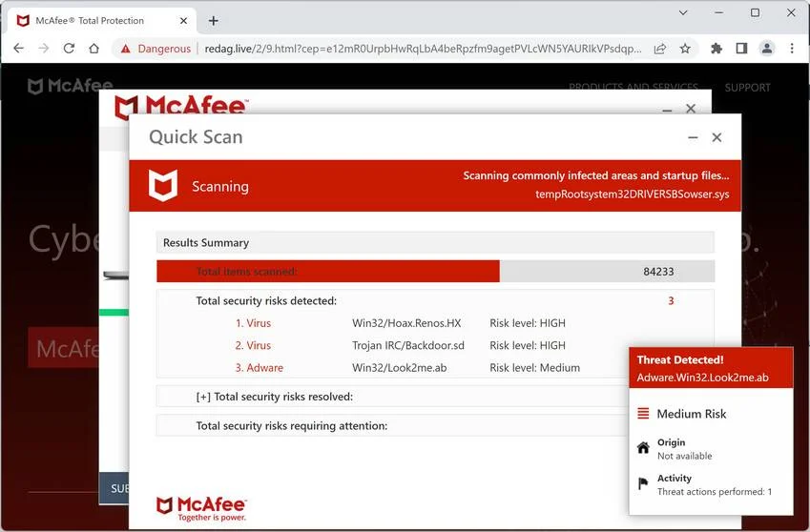This screenshot has height=532, width=810.
Task: Click Win32/Look2me.ab threat name
Action: tap(400, 368)
